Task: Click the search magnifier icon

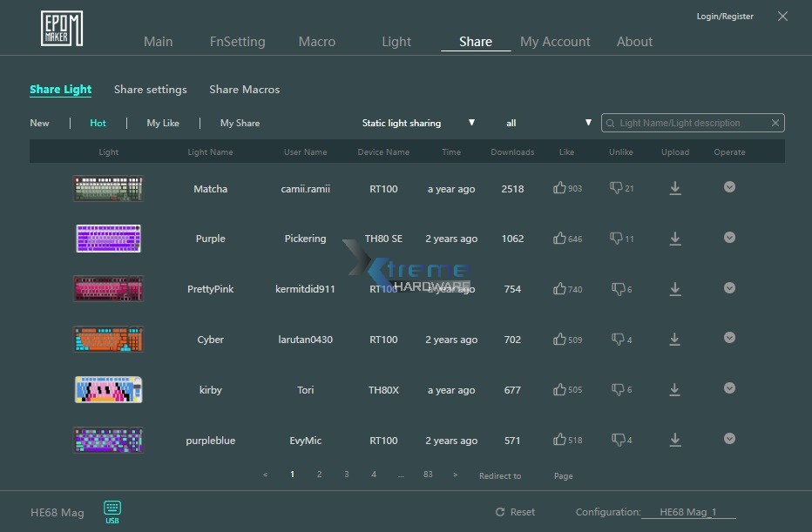Action: [611, 123]
